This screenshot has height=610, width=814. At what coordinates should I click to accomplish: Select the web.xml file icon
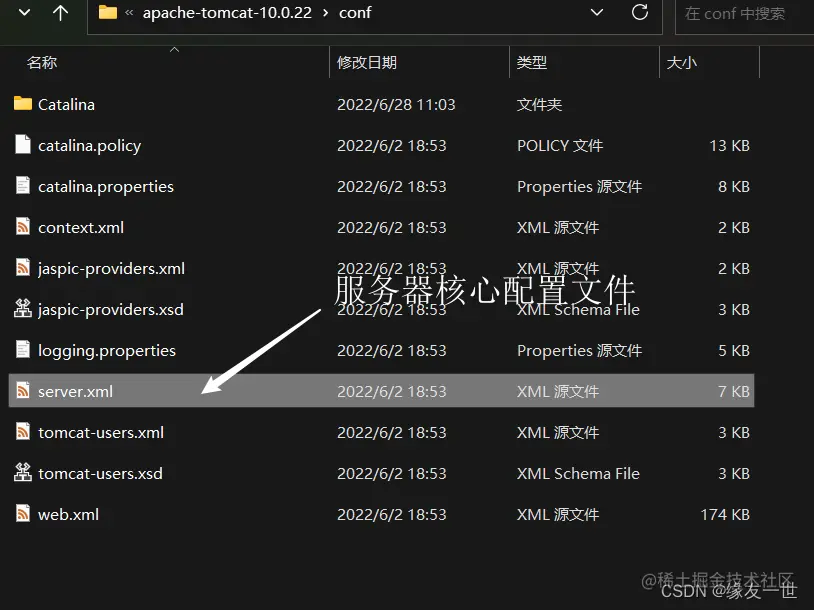(x=22, y=514)
